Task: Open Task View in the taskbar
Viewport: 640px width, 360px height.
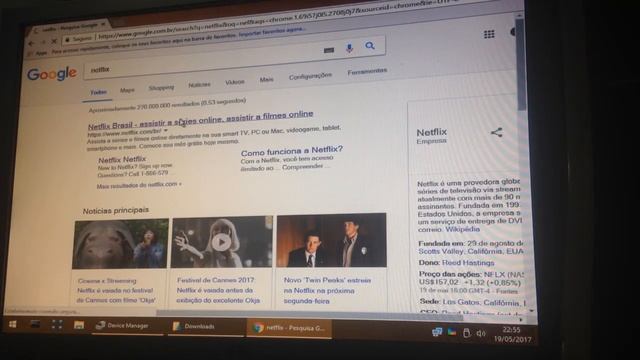Action: 57,324
